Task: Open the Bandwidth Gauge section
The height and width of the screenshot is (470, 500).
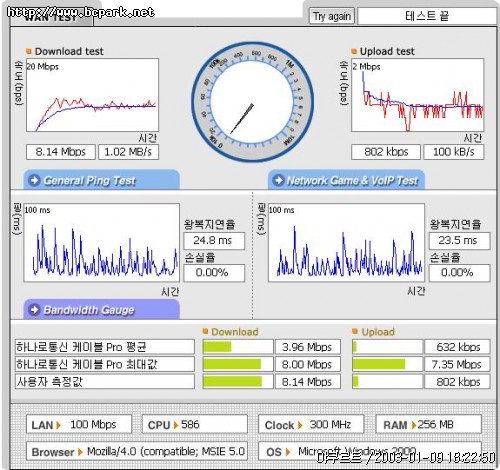Action: coord(102,310)
